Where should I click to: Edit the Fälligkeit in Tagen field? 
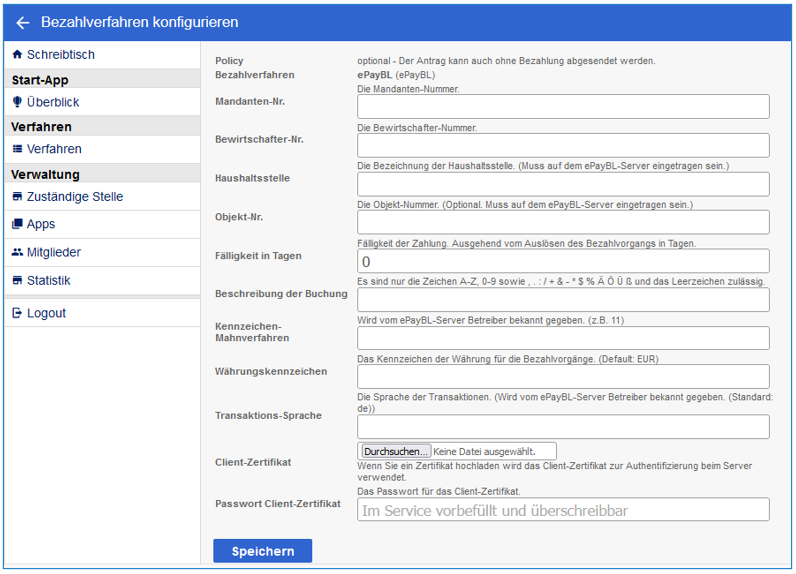pyautogui.click(x=563, y=261)
